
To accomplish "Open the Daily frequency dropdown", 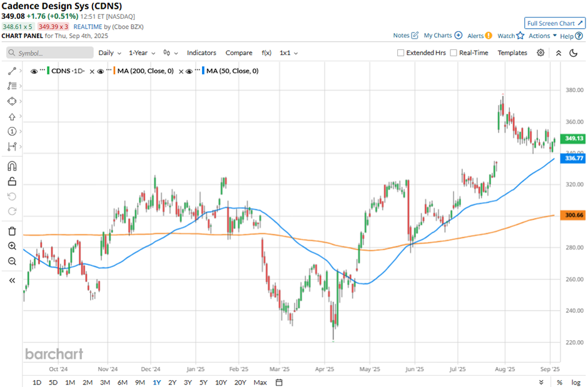I will tap(109, 53).
